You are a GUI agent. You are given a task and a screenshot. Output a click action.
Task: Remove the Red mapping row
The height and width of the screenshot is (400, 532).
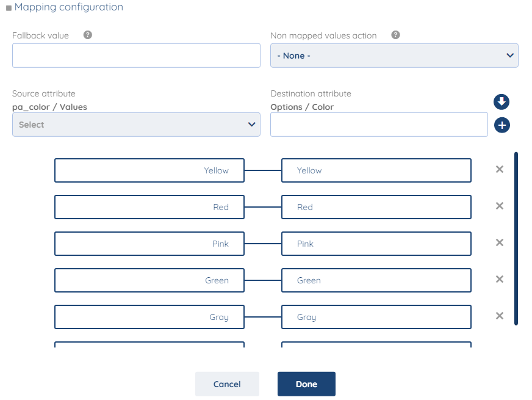tap(500, 206)
